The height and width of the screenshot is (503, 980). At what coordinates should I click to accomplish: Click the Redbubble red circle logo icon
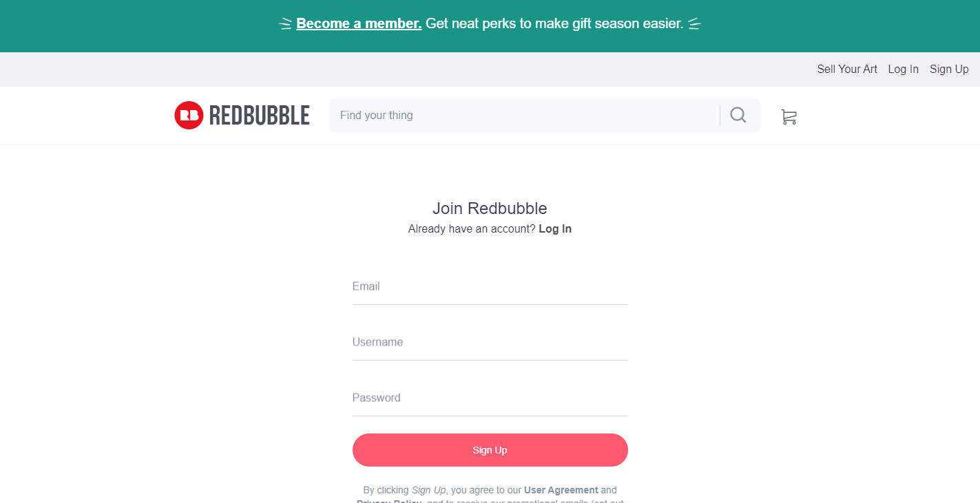pyautogui.click(x=189, y=116)
